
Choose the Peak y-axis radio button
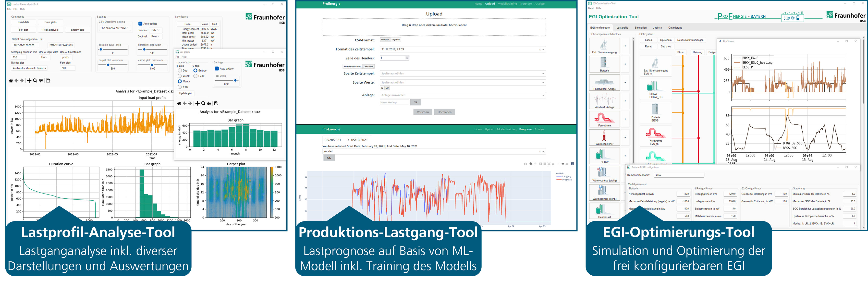tap(196, 76)
